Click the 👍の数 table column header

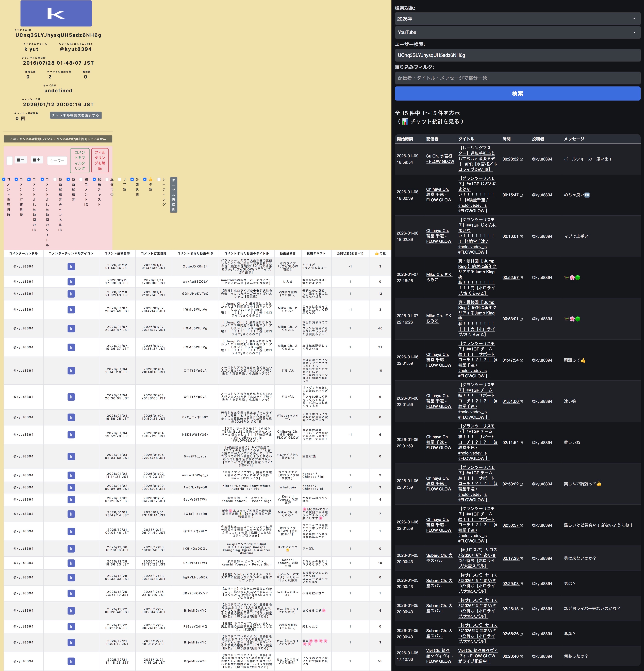380,253
